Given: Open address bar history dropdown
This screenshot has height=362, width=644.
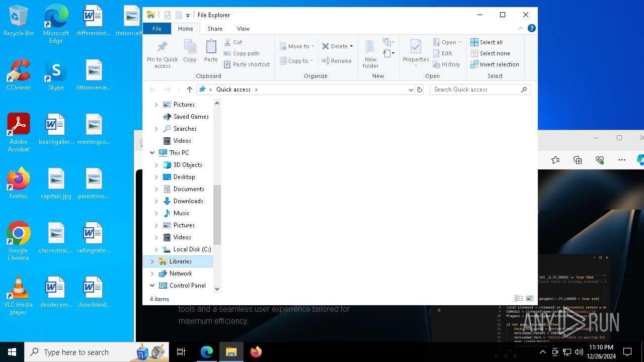Looking at the screenshot, I should pos(411,89).
